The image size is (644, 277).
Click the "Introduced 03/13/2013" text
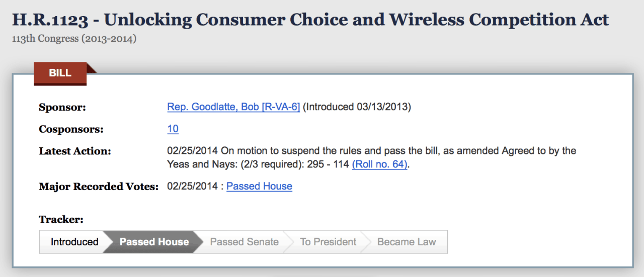[357, 107]
